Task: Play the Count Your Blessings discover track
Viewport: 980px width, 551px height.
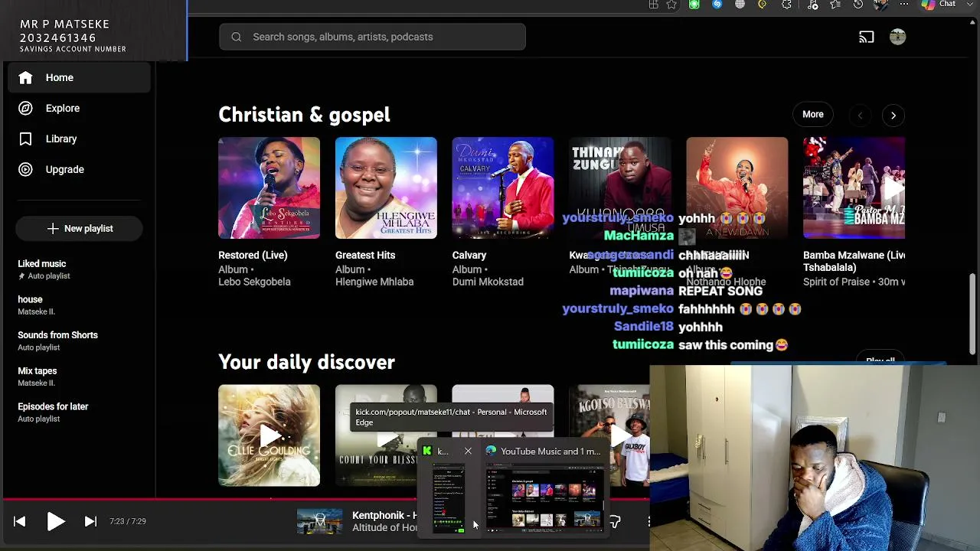Action: (x=386, y=435)
